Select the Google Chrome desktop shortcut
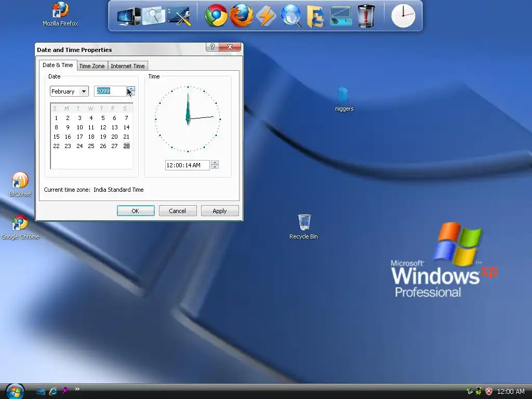This screenshot has width=532, height=399. click(20, 228)
